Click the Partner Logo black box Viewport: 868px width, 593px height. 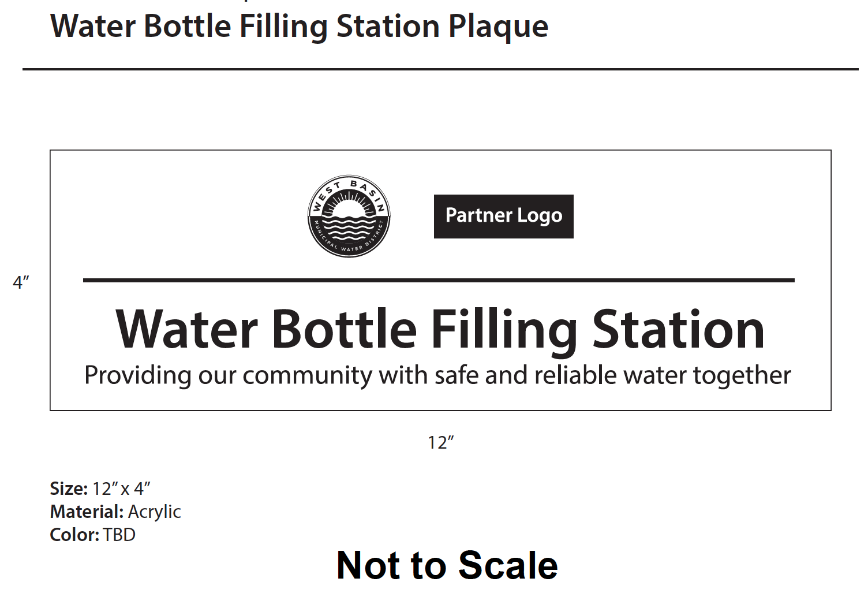503,216
